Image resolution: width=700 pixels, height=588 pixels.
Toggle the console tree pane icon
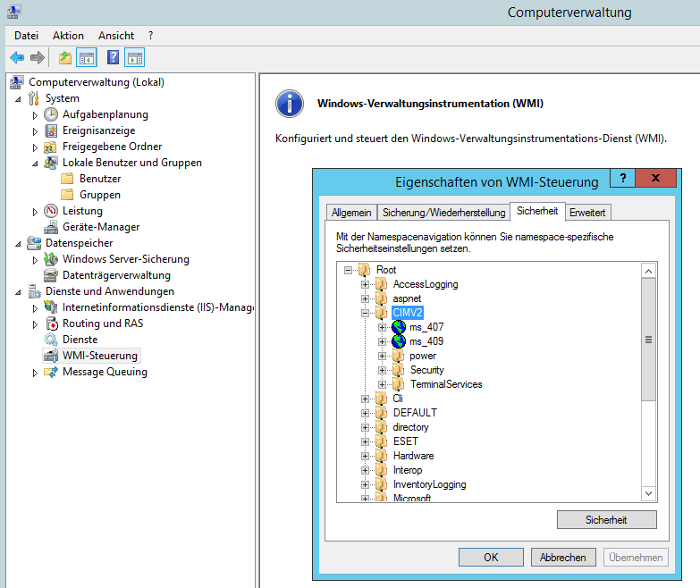click(87, 58)
